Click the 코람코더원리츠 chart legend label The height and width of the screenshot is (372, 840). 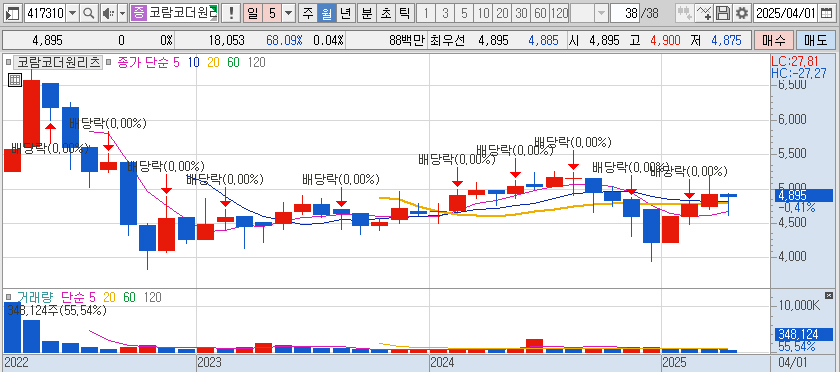[58, 62]
